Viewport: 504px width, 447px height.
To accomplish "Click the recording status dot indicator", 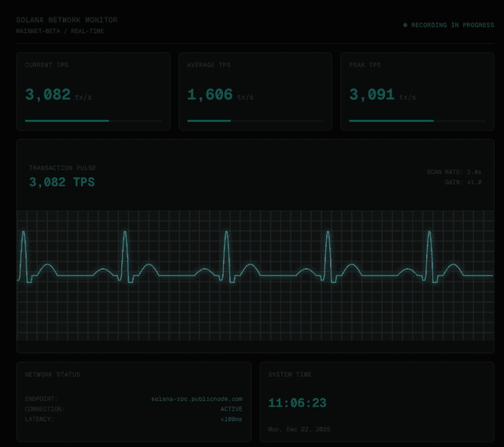I will [x=405, y=24].
